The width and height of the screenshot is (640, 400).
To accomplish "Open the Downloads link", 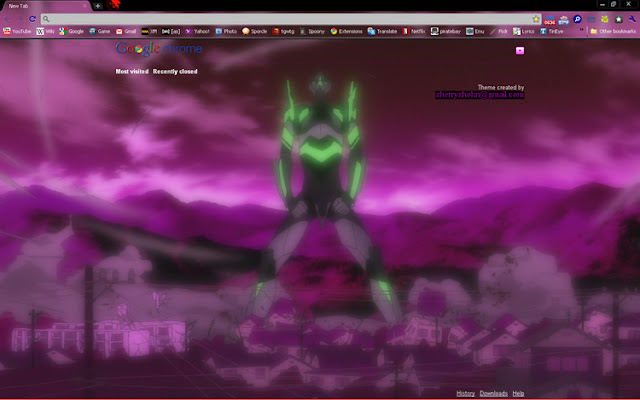I will [x=493, y=393].
